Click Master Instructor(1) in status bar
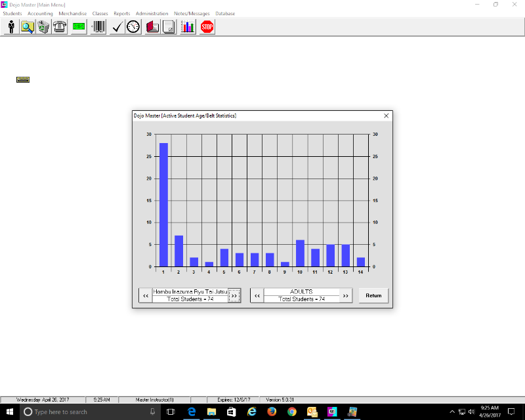This screenshot has width=525, height=420. tap(155, 400)
